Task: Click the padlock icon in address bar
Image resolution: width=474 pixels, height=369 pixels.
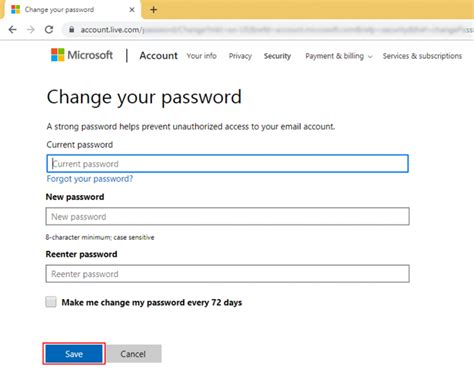Action: (x=71, y=30)
